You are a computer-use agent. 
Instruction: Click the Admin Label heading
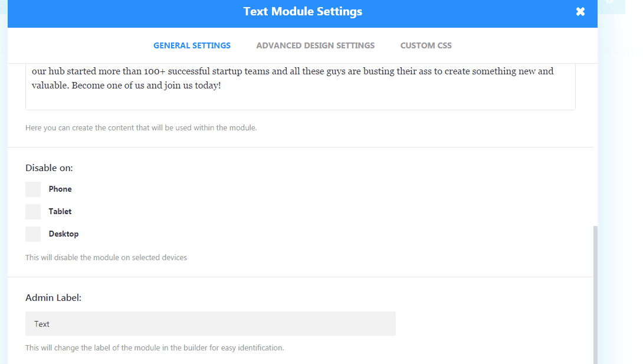coord(53,298)
